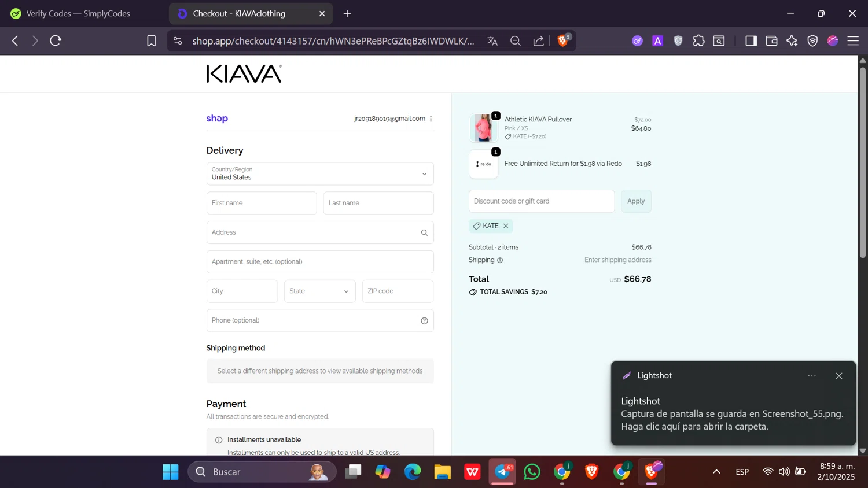The width and height of the screenshot is (868, 488).
Task: Click the City field
Action: 242,291
